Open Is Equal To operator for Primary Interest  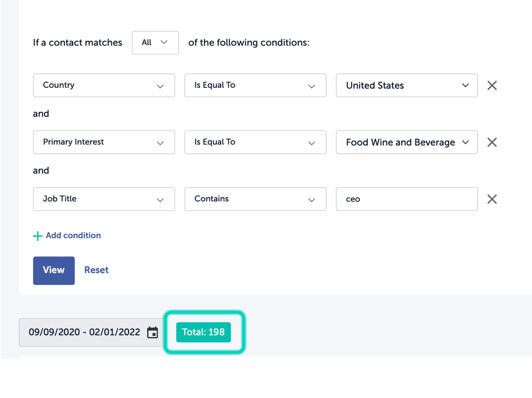point(255,142)
